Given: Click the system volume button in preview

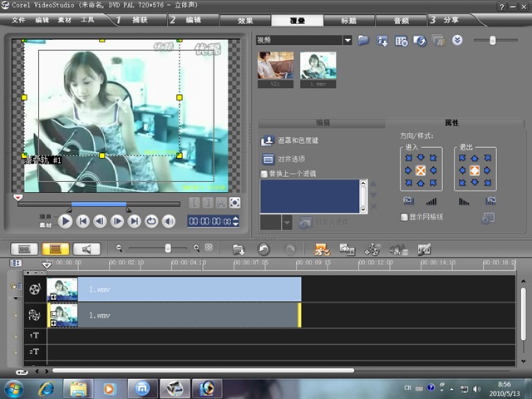Looking at the screenshot, I should coord(169,221).
